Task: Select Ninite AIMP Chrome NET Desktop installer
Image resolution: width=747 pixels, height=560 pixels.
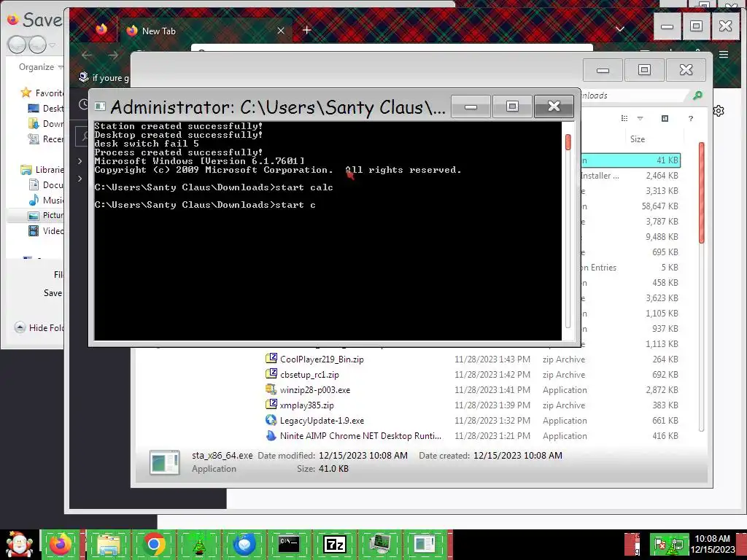Action: [x=360, y=436]
